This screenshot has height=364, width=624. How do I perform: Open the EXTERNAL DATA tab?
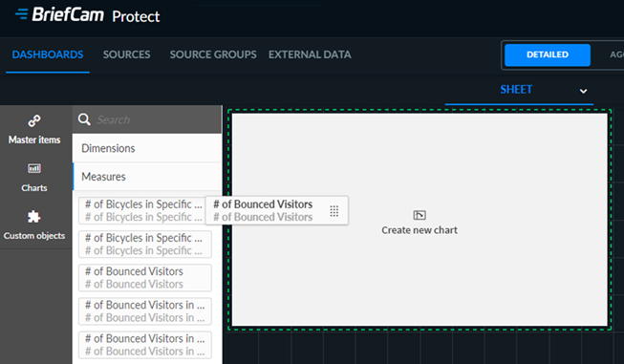click(310, 54)
